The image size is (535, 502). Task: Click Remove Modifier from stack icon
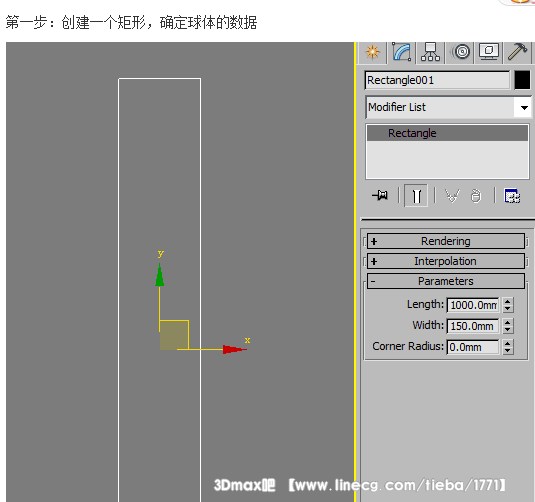click(476, 196)
